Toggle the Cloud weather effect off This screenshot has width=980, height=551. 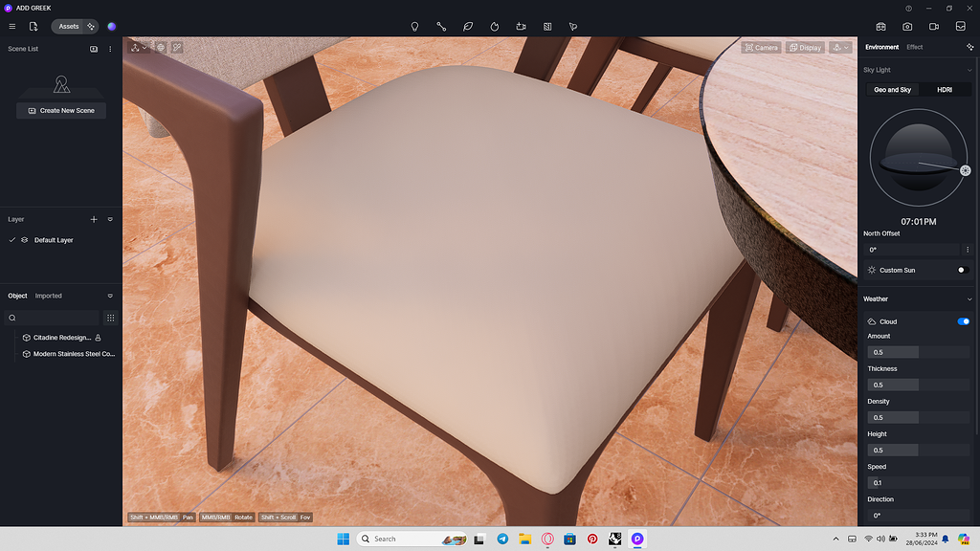(x=963, y=321)
